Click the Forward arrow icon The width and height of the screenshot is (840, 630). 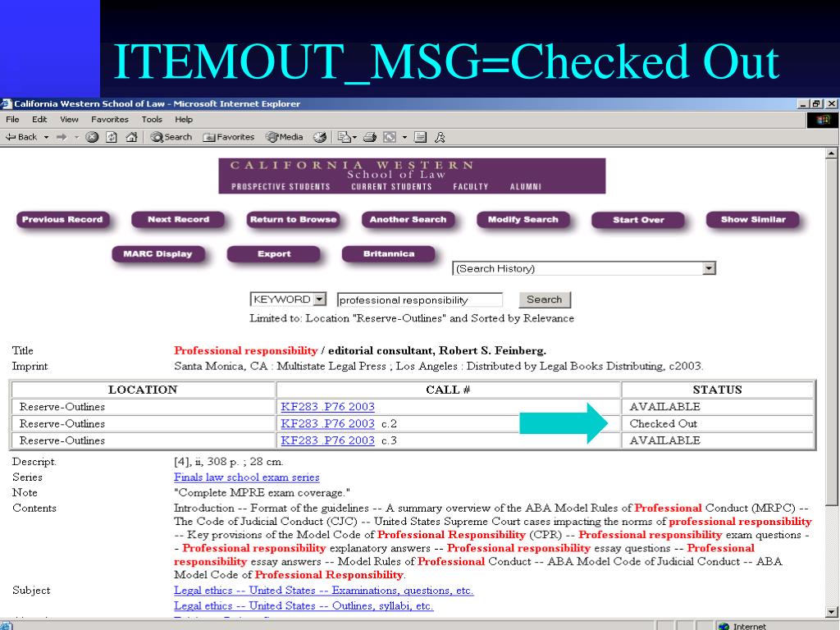[x=62, y=137]
